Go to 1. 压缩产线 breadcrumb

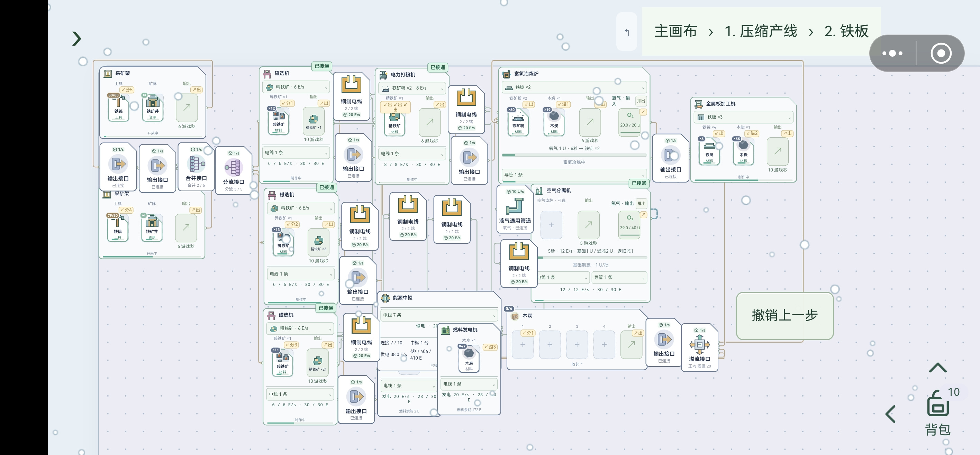pyautogui.click(x=761, y=31)
